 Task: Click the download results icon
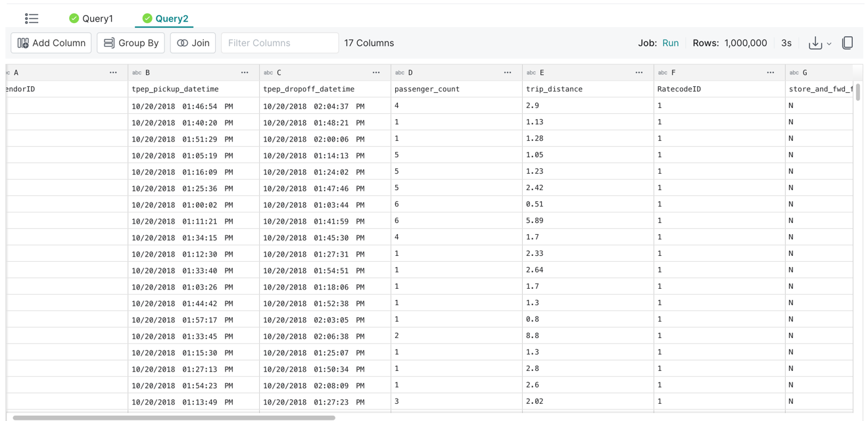click(x=815, y=43)
